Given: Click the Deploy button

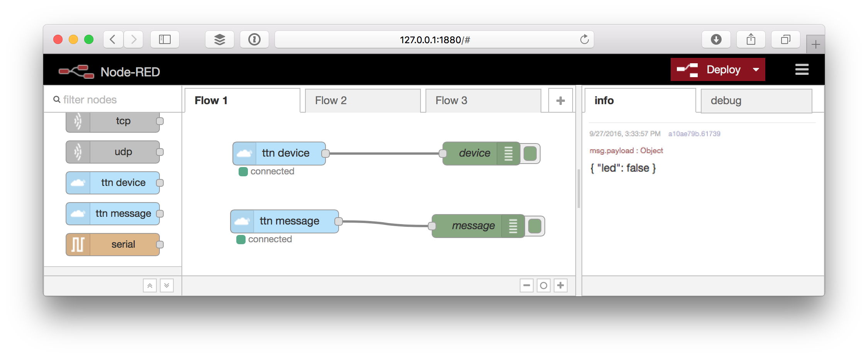Looking at the screenshot, I should [x=710, y=70].
